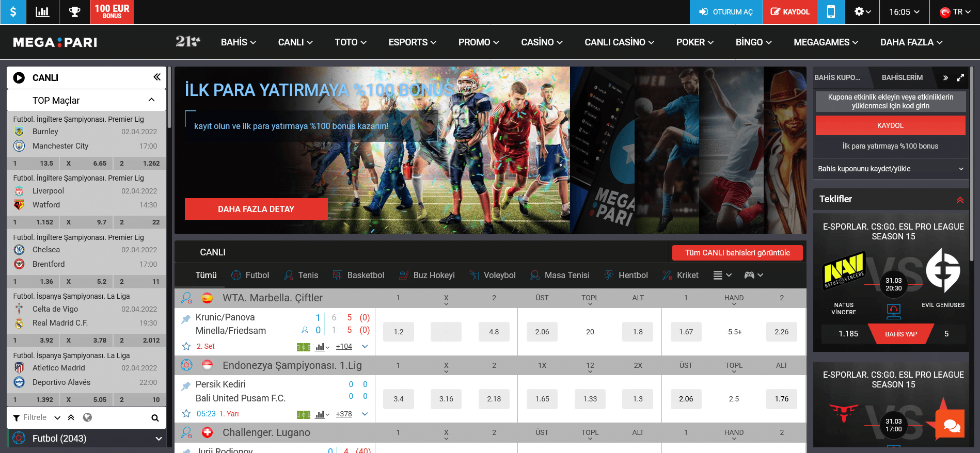Viewport: 980px width, 453px height.
Task: Open the WTA Marbella tennis league icon
Action: pos(186,298)
